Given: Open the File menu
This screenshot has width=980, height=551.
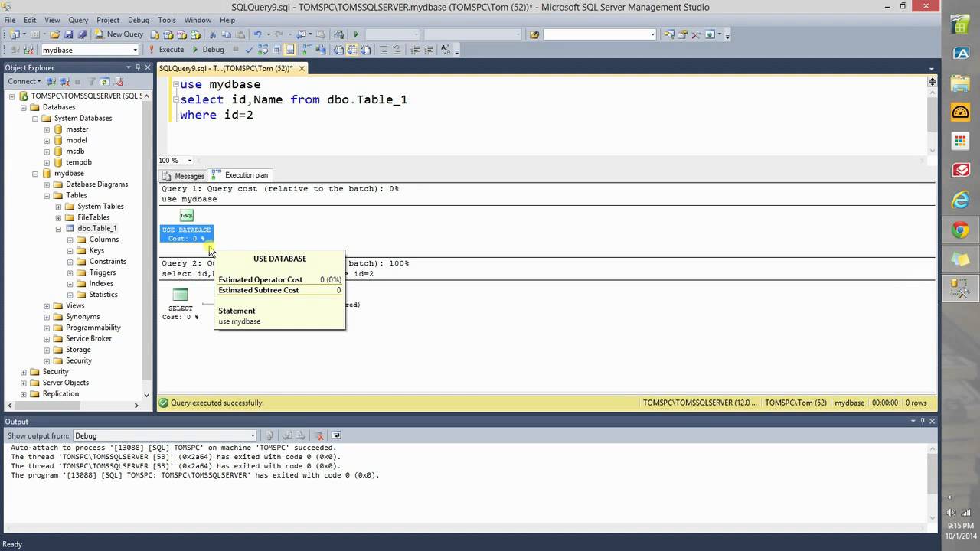Looking at the screenshot, I should (10, 20).
